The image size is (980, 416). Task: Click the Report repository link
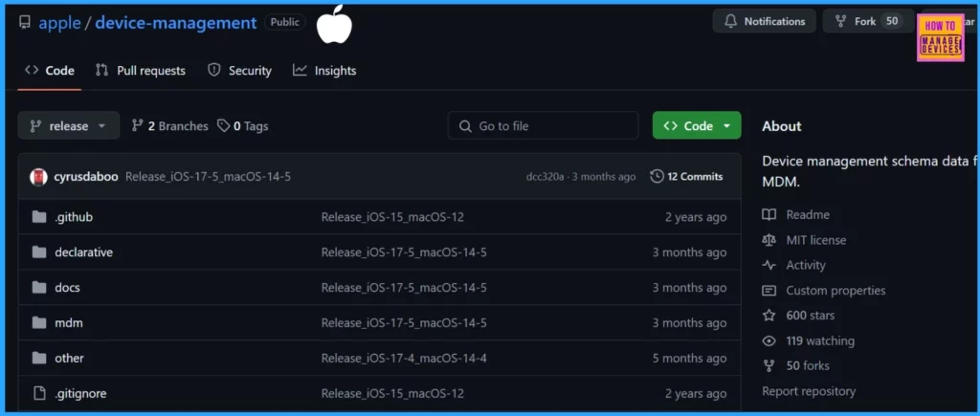tap(809, 391)
